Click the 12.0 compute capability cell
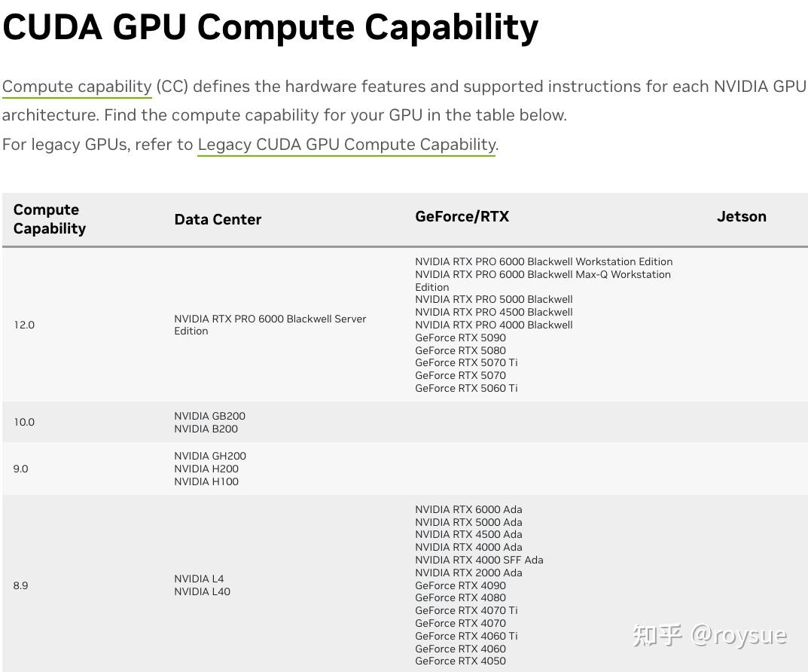The width and height of the screenshot is (808, 672). click(x=24, y=325)
